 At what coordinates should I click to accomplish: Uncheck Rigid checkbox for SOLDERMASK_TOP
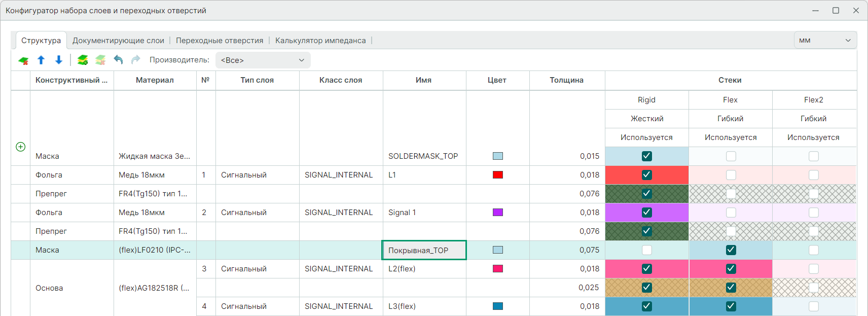pyautogui.click(x=646, y=156)
